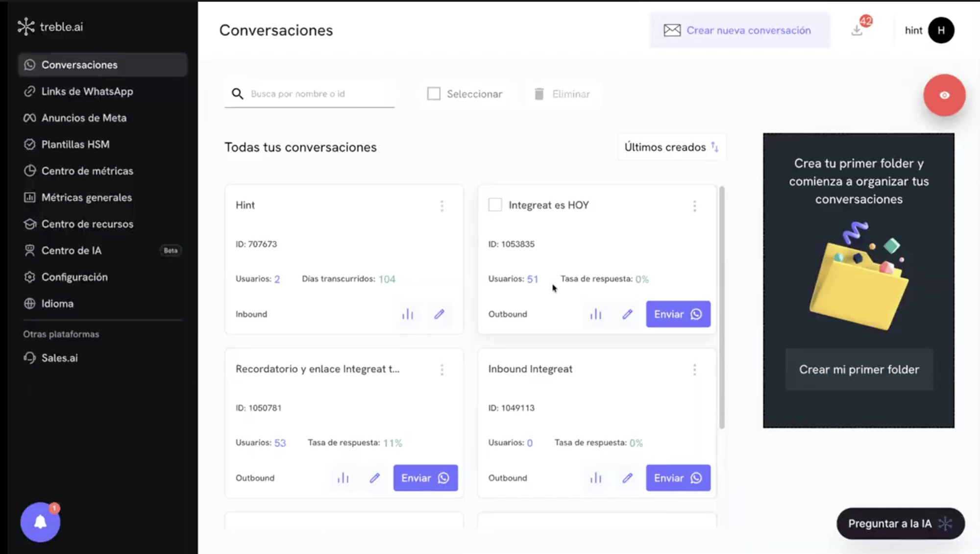
Task: Click the red eye floating button
Action: click(944, 95)
